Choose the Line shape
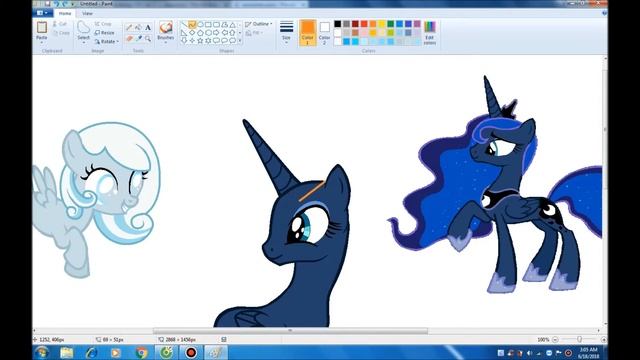Screen dimensions: 640x360 184,24
